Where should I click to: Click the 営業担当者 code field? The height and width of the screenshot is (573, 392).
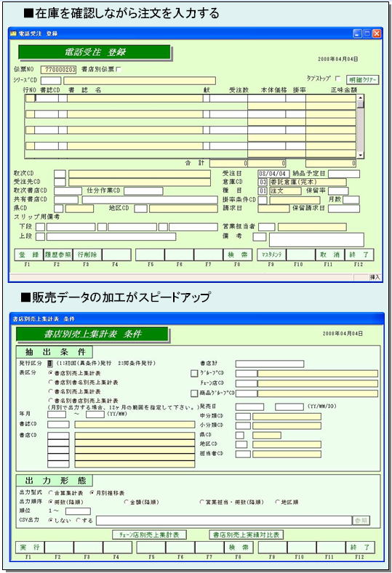[266, 227]
